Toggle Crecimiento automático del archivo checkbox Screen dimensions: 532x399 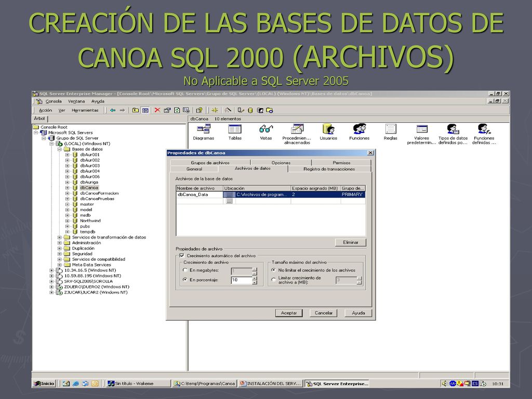tap(182, 256)
